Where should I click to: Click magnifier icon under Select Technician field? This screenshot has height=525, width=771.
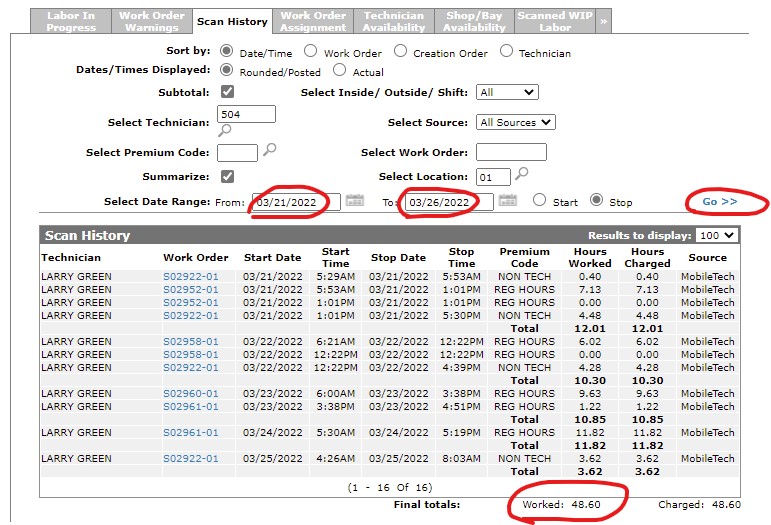pos(225,130)
